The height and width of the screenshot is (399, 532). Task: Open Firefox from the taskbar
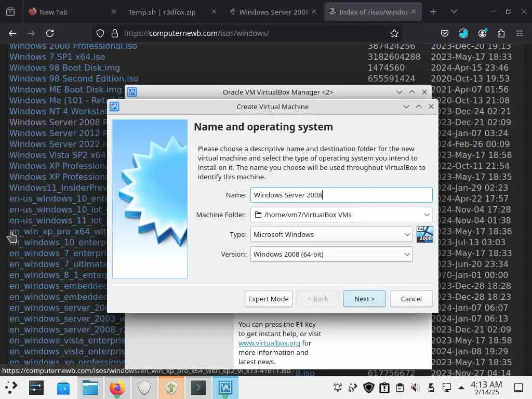(x=117, y=388)
